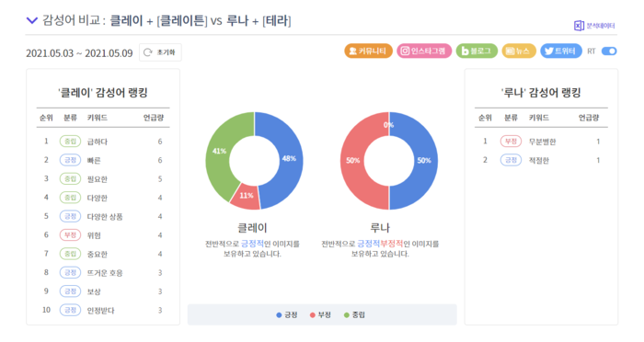Click the 뉴스 channel filter icon

pos(510,51)
